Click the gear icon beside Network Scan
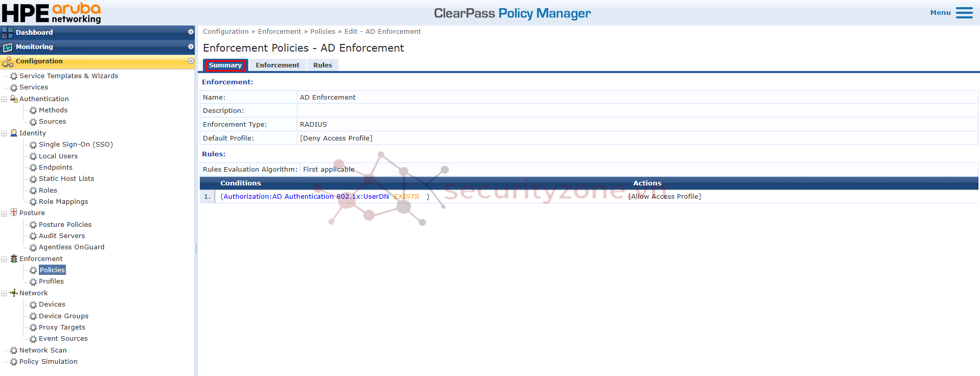Screen dimensions: 980x376 coord(14,350)
